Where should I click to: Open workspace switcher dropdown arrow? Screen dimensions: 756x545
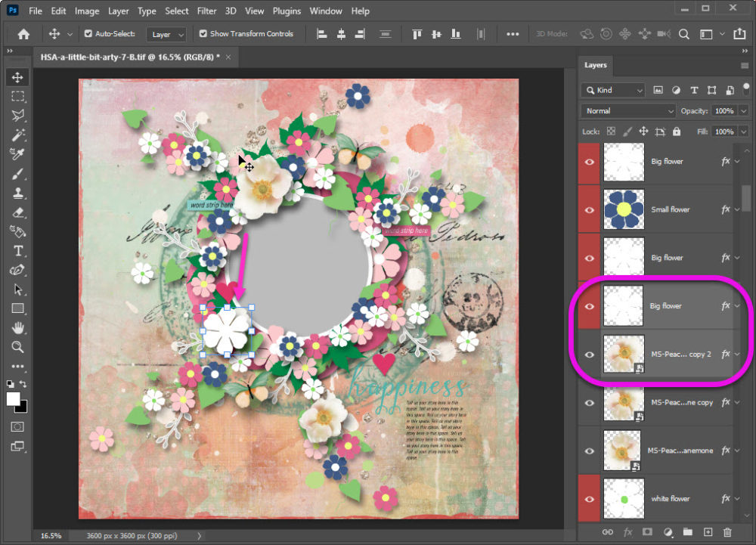722,34
